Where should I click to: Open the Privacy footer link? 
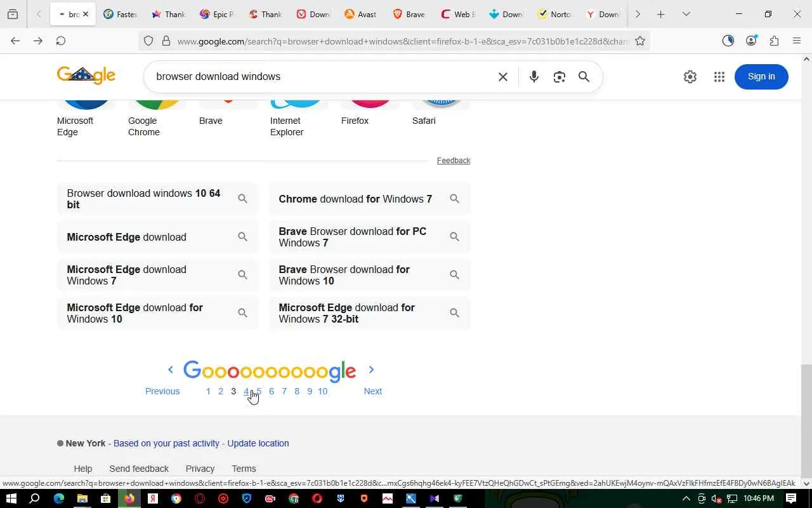click(x=200, y=469)
